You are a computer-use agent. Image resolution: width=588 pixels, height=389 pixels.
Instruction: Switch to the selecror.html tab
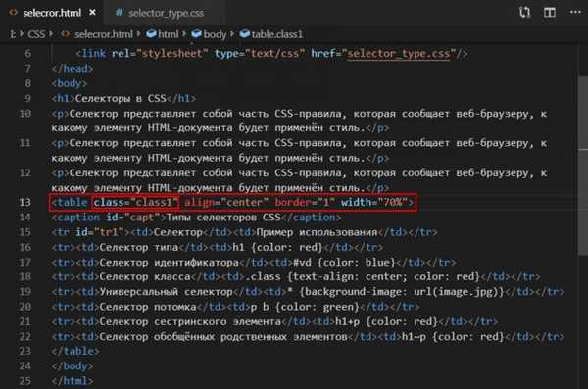pyautogui.click(x=52, y=13)
